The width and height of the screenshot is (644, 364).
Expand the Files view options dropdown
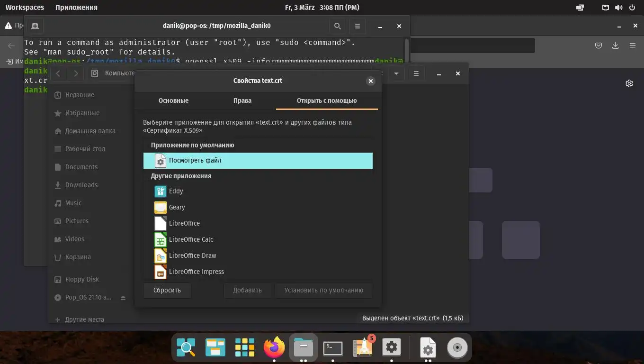click(396, 73)
